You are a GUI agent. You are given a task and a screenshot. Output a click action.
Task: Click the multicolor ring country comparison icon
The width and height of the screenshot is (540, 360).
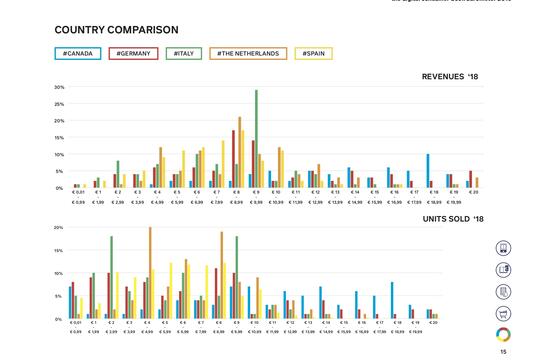503,335
